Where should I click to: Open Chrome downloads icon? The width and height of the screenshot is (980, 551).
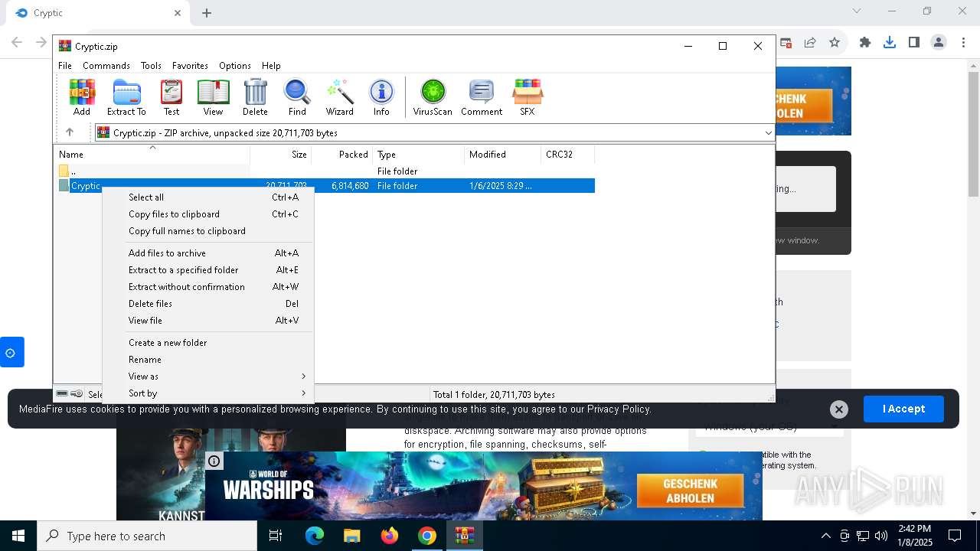tap(890, 43)
